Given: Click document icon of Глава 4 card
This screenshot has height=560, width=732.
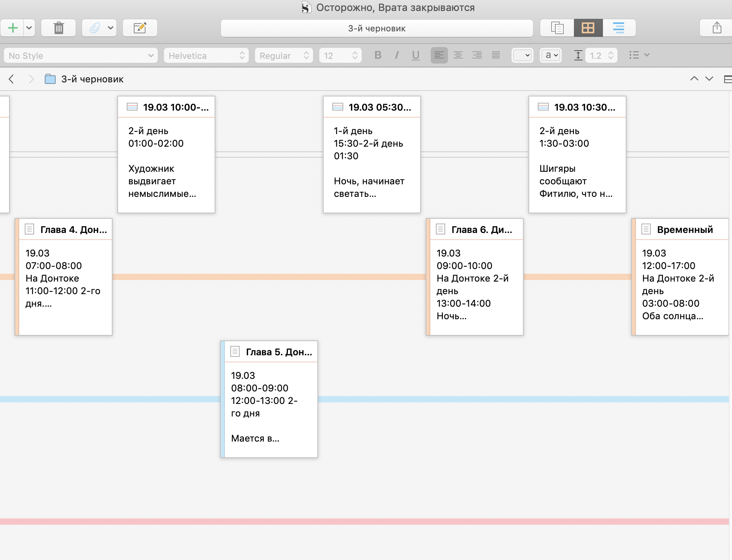Looking at the screenshot, I should (29, 229).
